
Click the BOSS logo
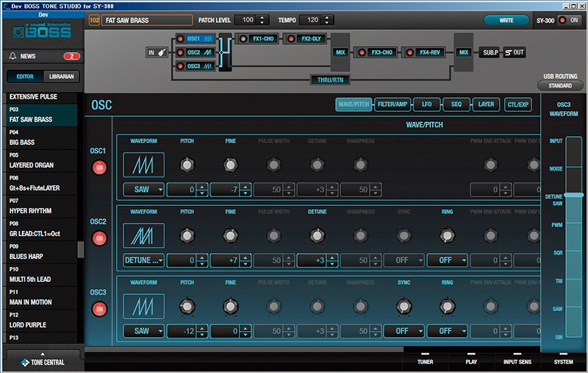click(42, 30)
